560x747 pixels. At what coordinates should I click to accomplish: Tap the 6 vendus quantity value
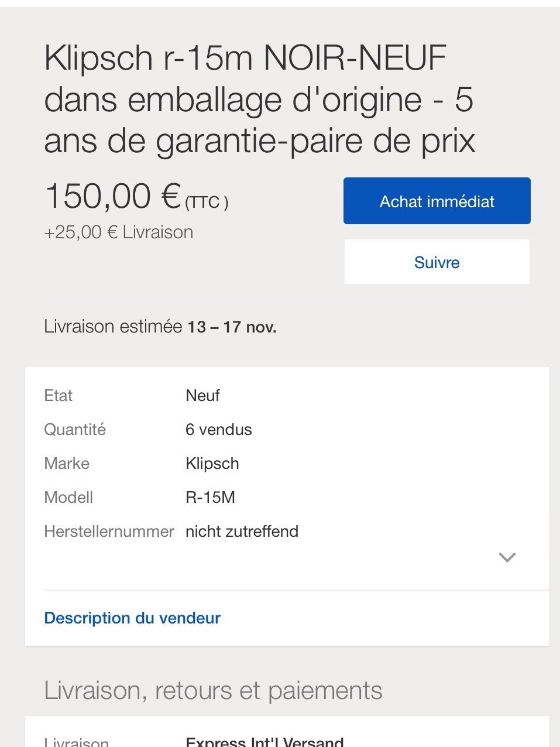pyautogui.click(x=219, y=430)
